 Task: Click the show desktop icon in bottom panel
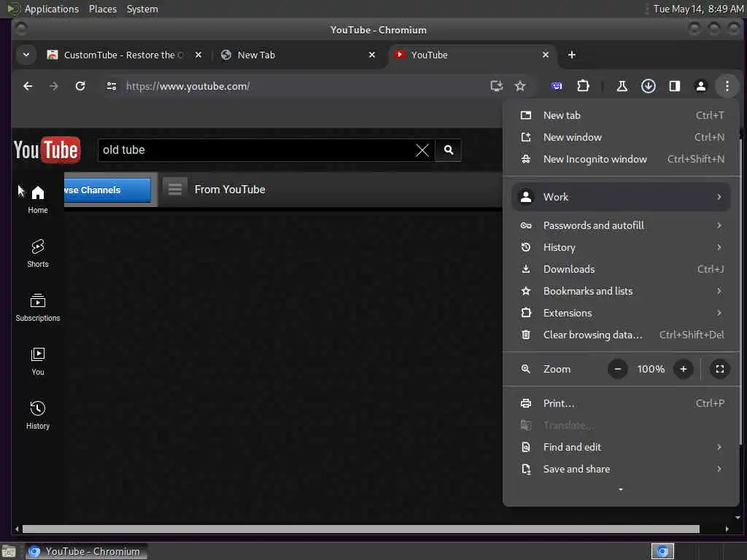[9, 552]
